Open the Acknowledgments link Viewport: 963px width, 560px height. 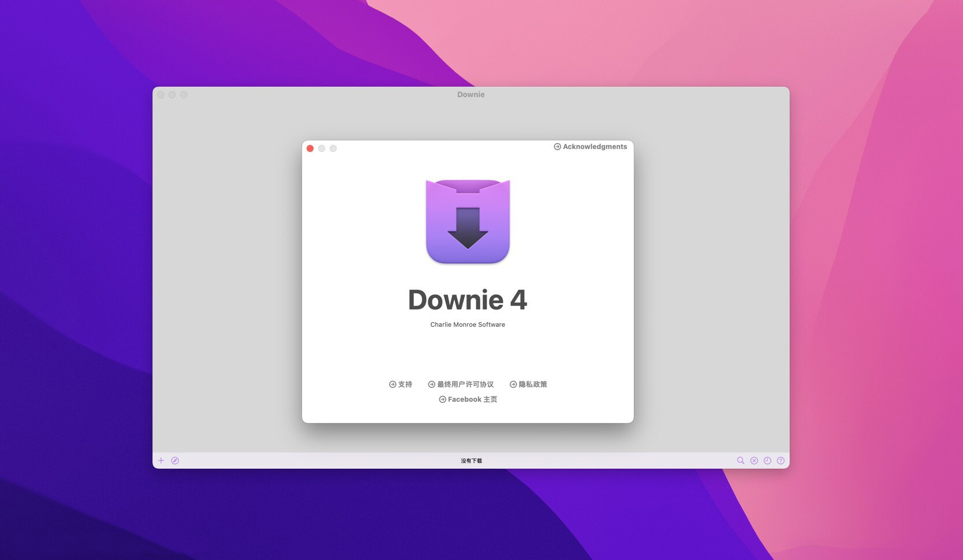(590, 147)
